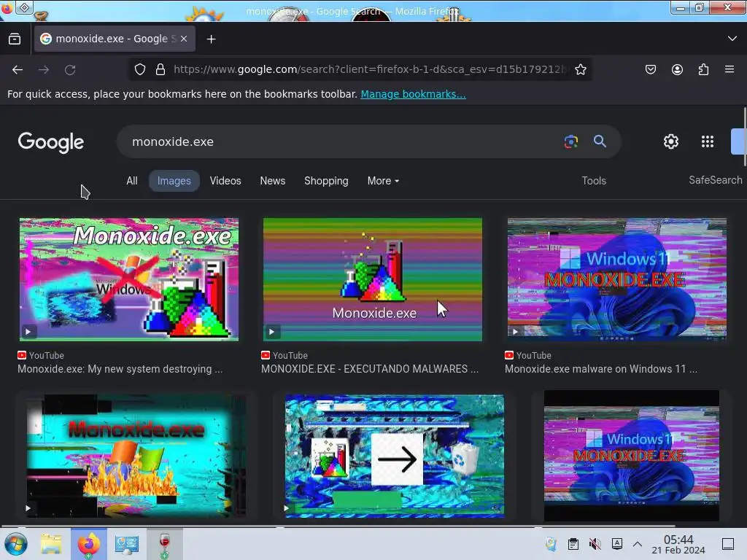
Task: Open Google quick settings gear
Action: (x=671, y=141)
